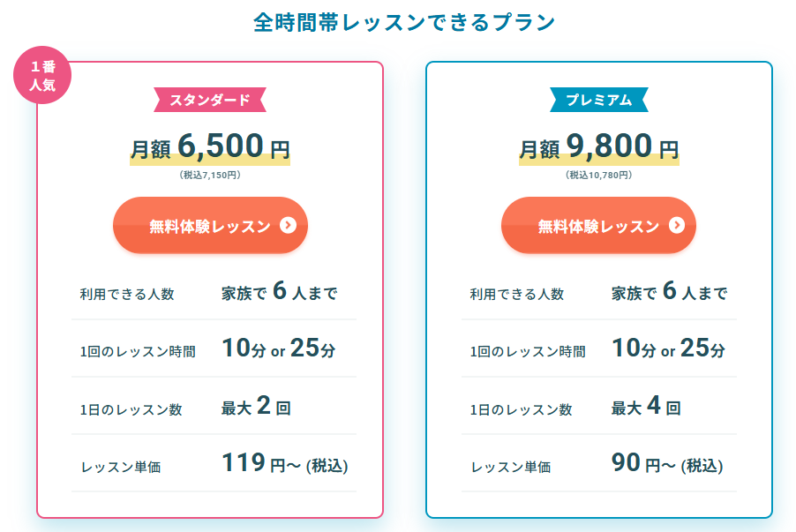The image size is (796, 532).
Task: Start 無料体験レッスン under the Premium plan
Action: (x=598, y=226)
